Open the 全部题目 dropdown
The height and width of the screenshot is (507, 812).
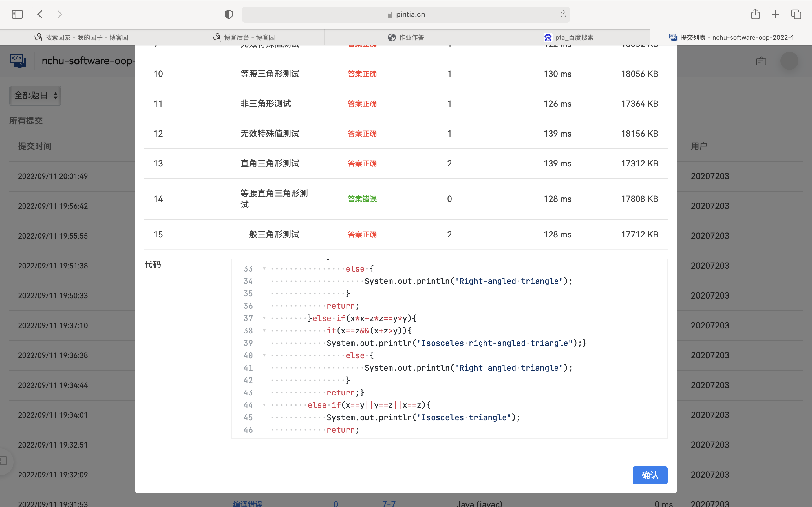point(35,95)
